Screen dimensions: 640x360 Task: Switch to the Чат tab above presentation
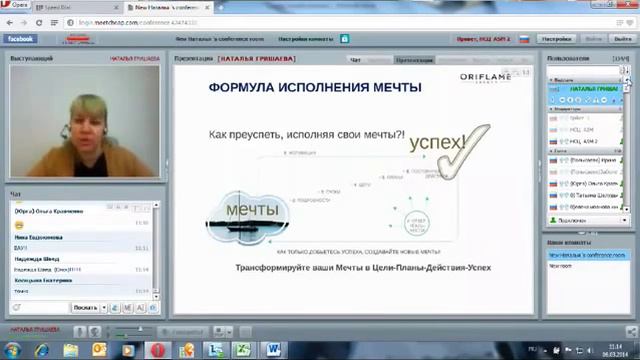click(356, 60)
